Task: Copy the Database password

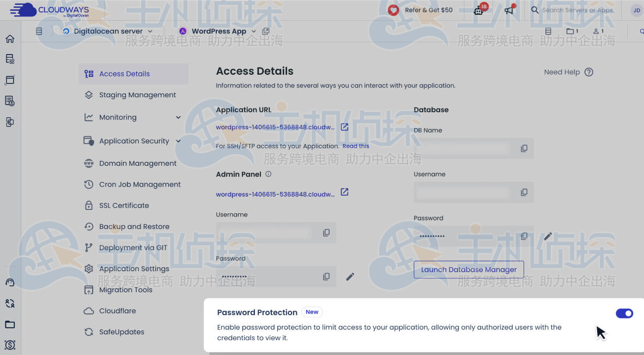Action: coord(524,236)
